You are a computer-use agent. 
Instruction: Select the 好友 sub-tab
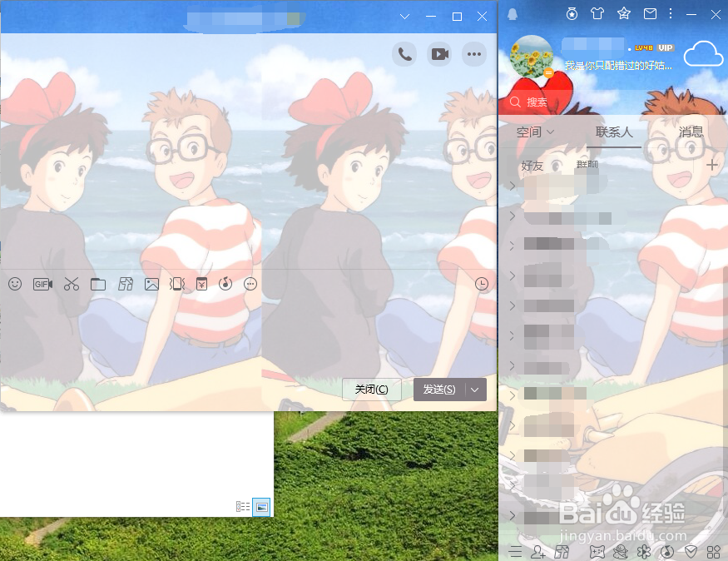(x=532, y=166)
